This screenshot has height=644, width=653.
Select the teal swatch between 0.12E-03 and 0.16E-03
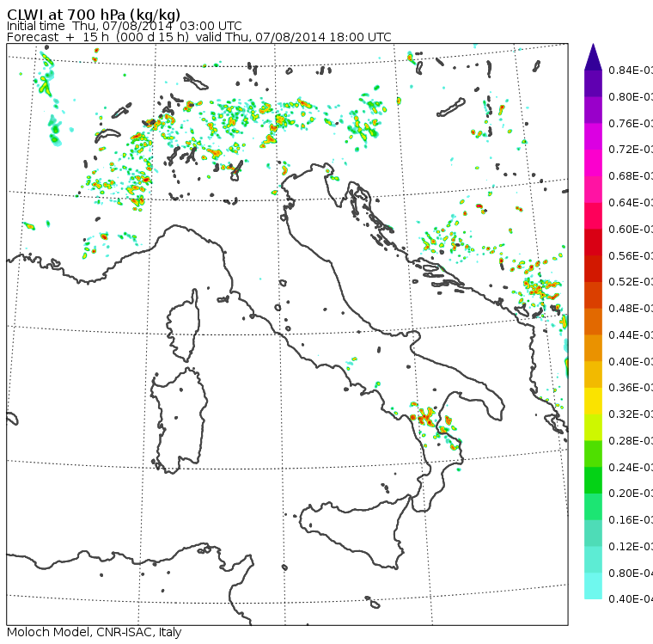[593, 534]
